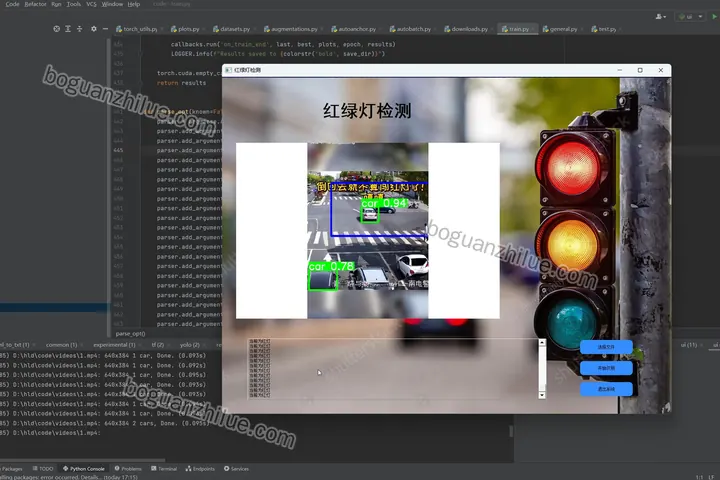The width and height of the screenshot is (720, 480).
Task: Click the log box scrollbar up arrow
Action: click(542, 343)
